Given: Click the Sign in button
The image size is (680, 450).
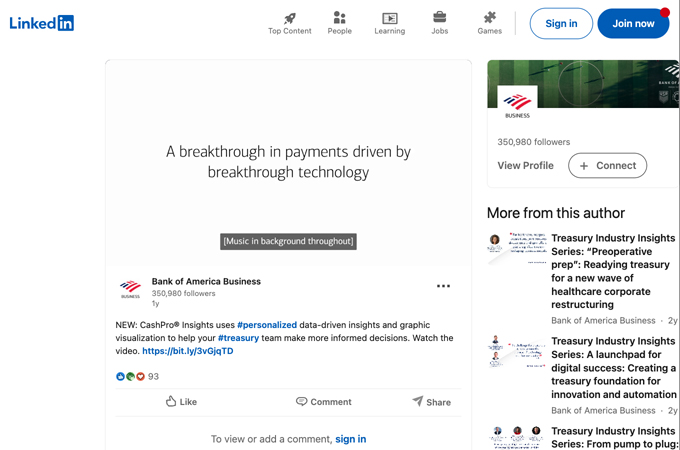Looking at the screenshot, I should tap(561, 23).
